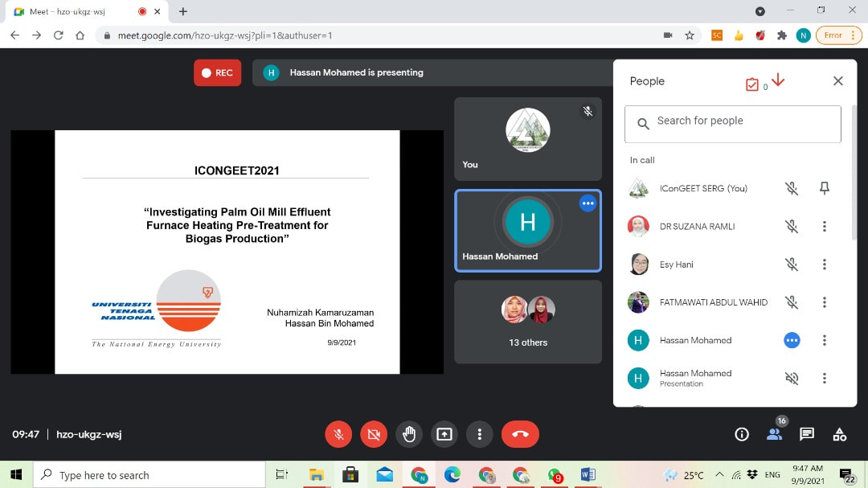The image size is (868, 488).
Task: Close the People side panel
Action: click(x=838, y=81)
